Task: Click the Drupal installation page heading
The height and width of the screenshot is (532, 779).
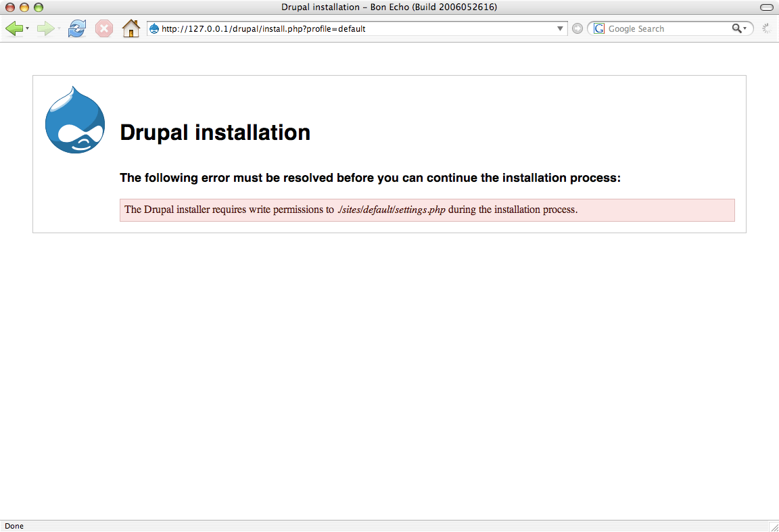Action: point(215,132)
